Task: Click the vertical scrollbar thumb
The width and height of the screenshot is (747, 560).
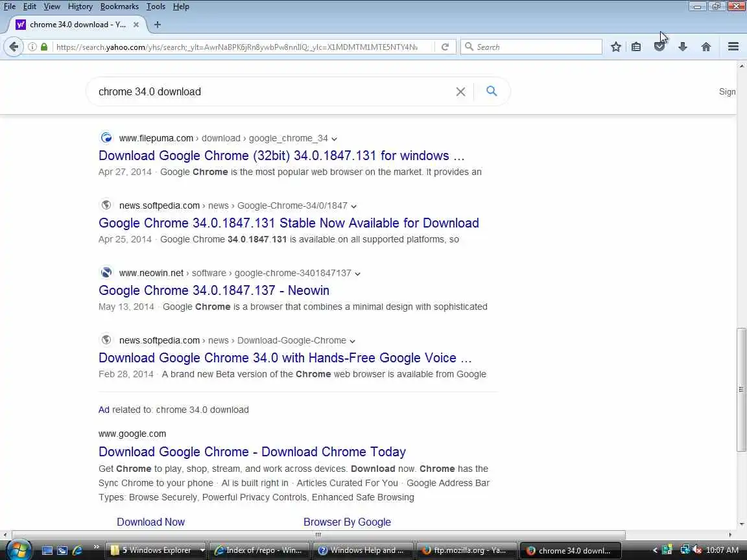Action: (741, 390)
